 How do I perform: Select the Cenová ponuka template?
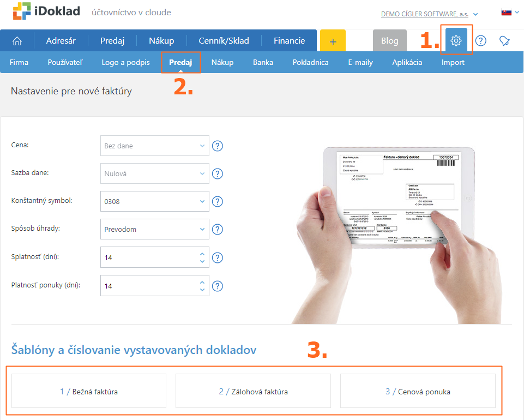tap(418, 391)
